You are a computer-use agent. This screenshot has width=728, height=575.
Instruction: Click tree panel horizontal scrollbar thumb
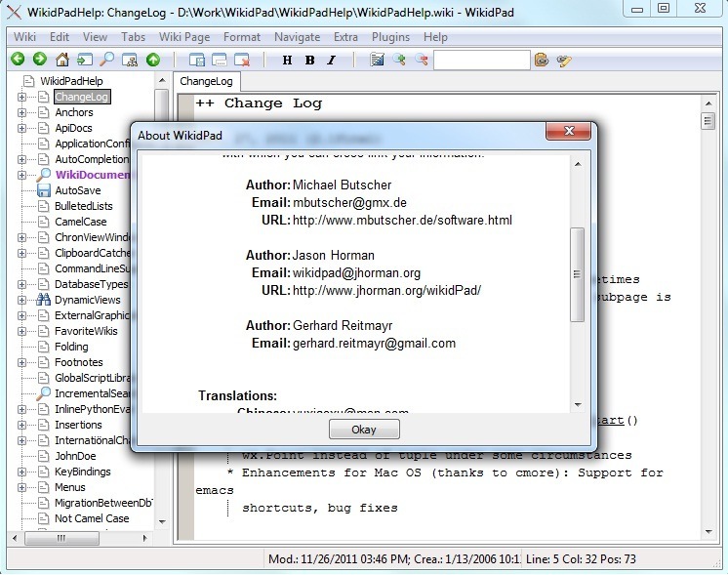click(x=61, y=538)
